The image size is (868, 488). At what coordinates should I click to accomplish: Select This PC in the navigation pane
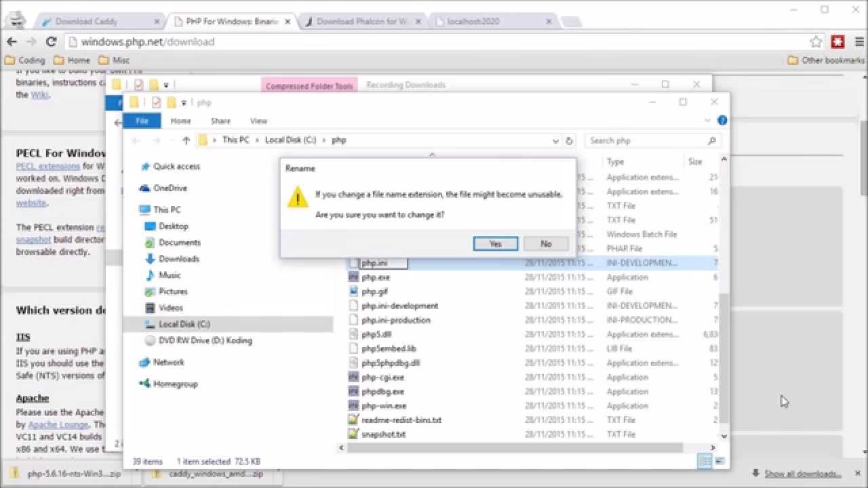[x=167, y=210]
